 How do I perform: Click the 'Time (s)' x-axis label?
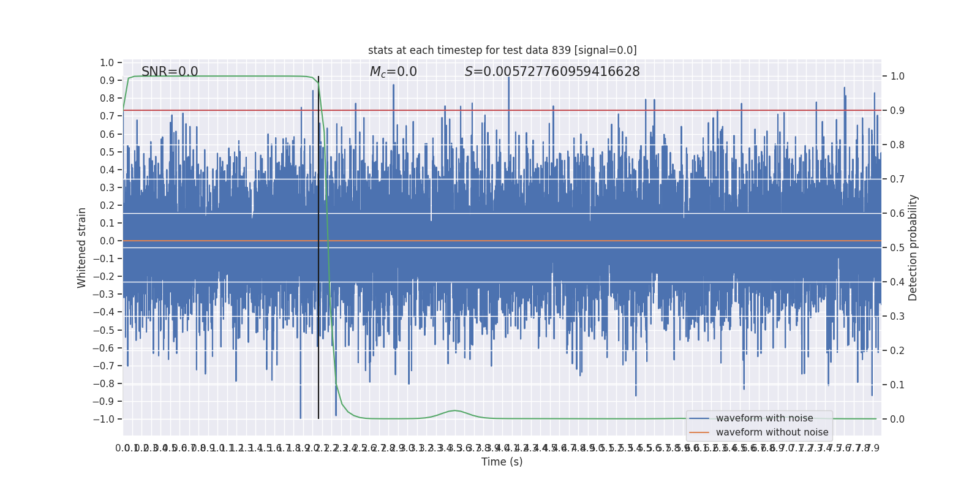[502, 462]
